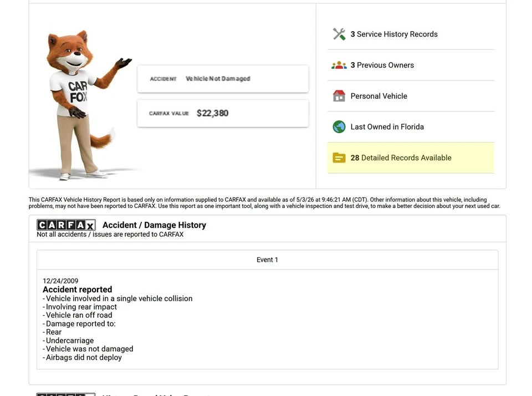
Task: Click the CARFAX report disclaimer paragraph
Action: [x=264, y=203]
